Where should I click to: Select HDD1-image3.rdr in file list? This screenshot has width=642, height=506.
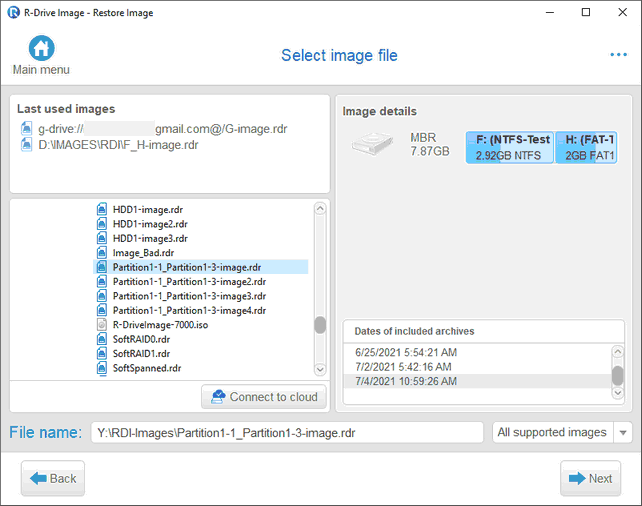pyautogui.click(x=150, y=238)
